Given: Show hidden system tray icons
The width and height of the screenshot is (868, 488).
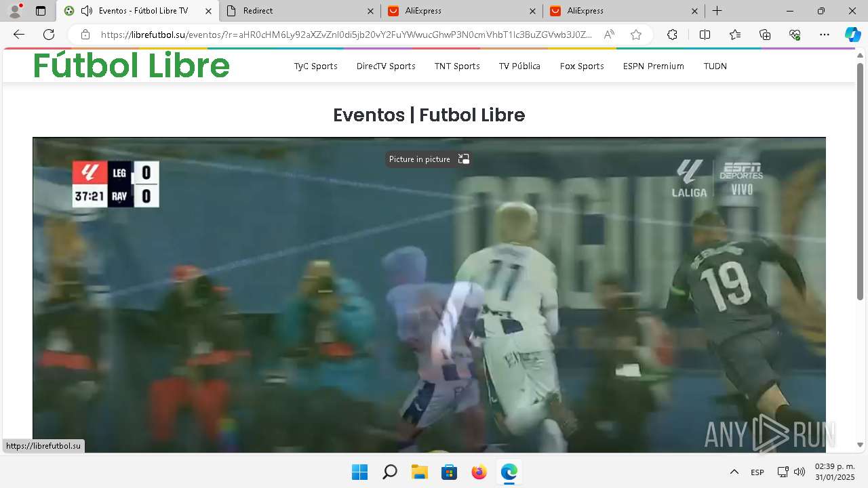Looking at the screenshot, I should (734, 472).
